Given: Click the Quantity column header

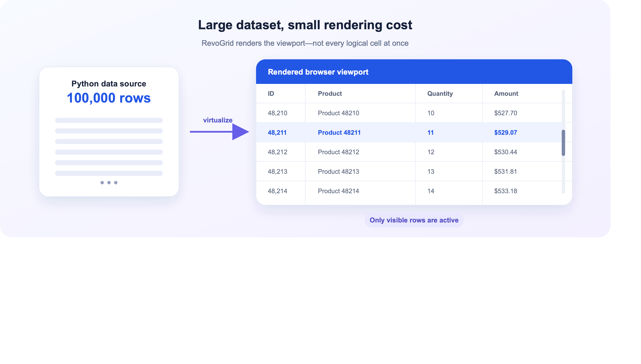Looking at the screenshot, I should click(x=449, y=93).
